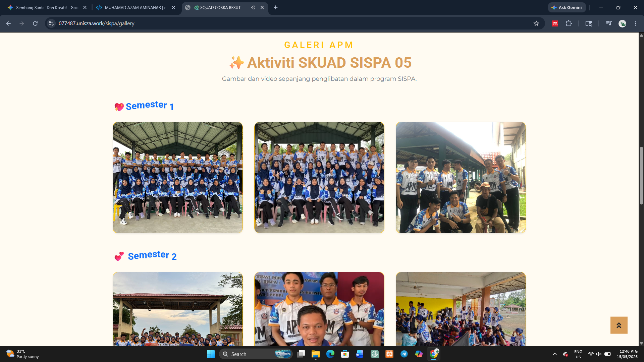Click the taskbar Search box
Image resolution: width=644 pixels, height=362 pixels.
click(256, 354)
